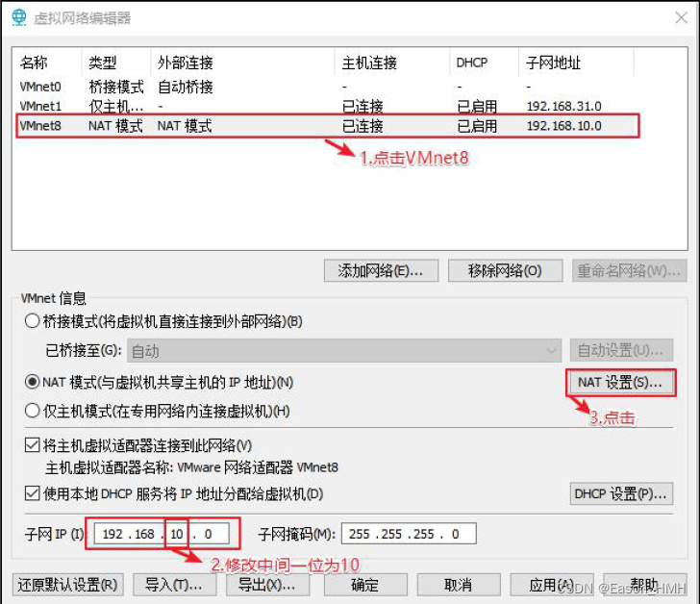This screenshot has height=604, width=700.
Task: Toggle 使用本地 DHCP 服务 checkbox
Action: [x=32, y=493]
